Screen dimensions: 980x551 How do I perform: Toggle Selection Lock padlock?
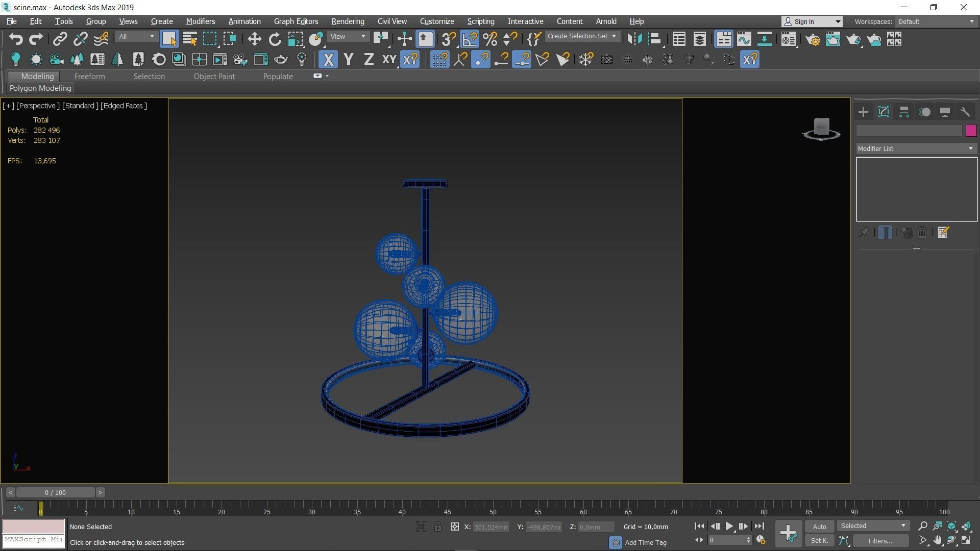coord(438,527)
